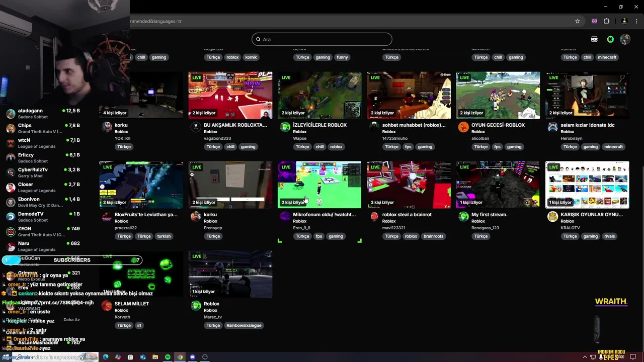The height and width of the screenshot is (362, 644).
Task: Select the funny tag
Action: (x=342, y=57)
